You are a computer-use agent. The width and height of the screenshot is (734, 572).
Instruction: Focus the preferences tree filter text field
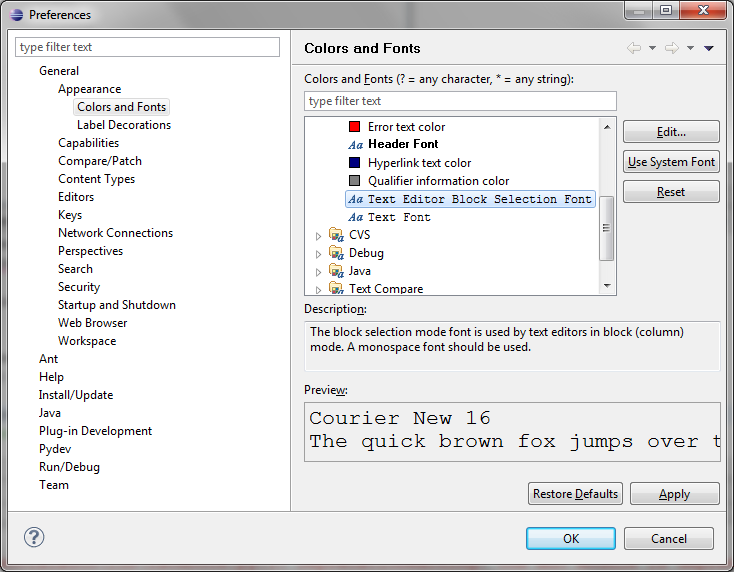point(147,47)
